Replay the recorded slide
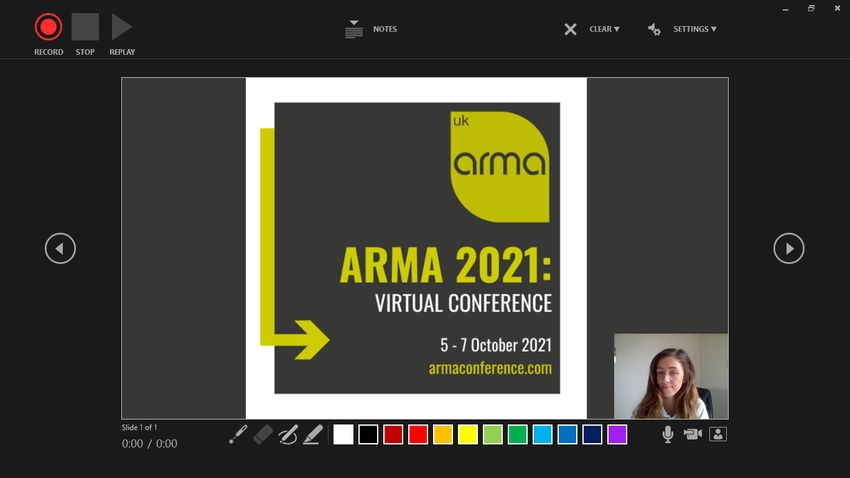 [122, 27]
